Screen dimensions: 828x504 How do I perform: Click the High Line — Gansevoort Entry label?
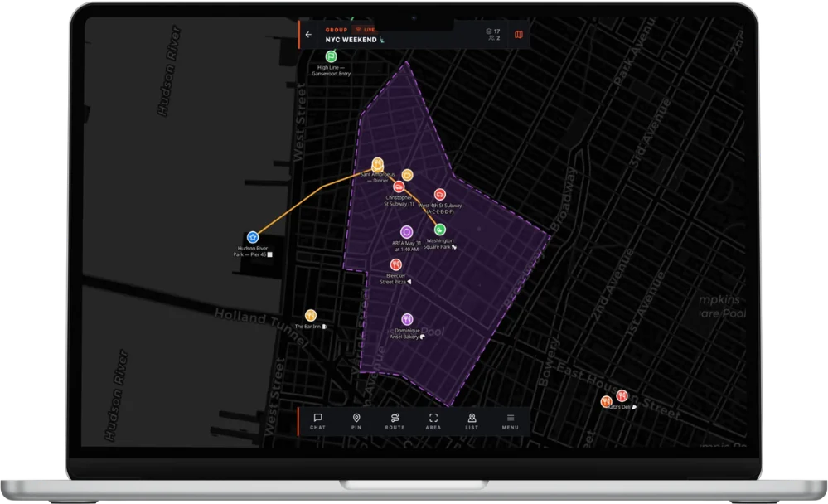tap(331, 70)
